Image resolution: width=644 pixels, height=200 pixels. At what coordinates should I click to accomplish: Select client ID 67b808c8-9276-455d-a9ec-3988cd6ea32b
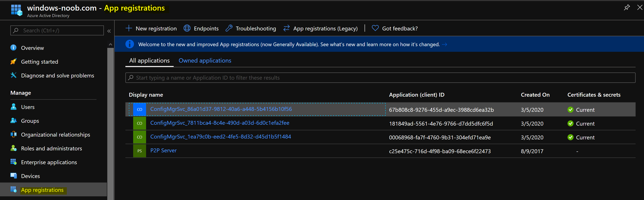441,110
